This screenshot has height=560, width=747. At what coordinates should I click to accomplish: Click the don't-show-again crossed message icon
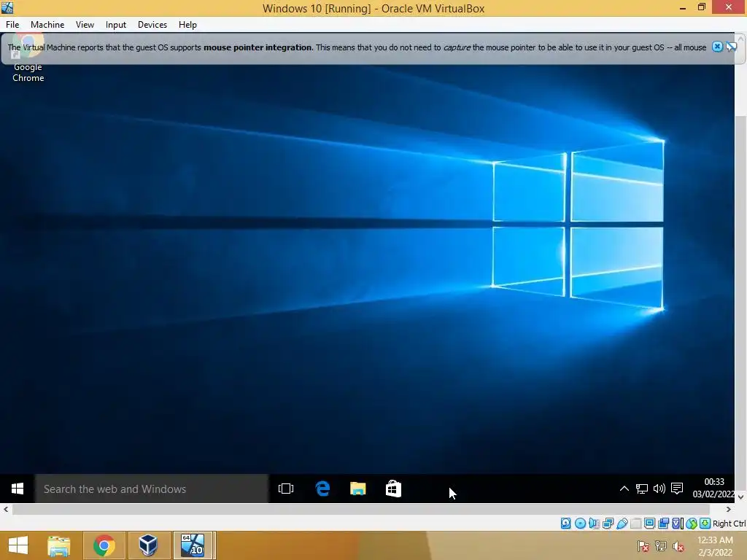[x=731, y=47]
